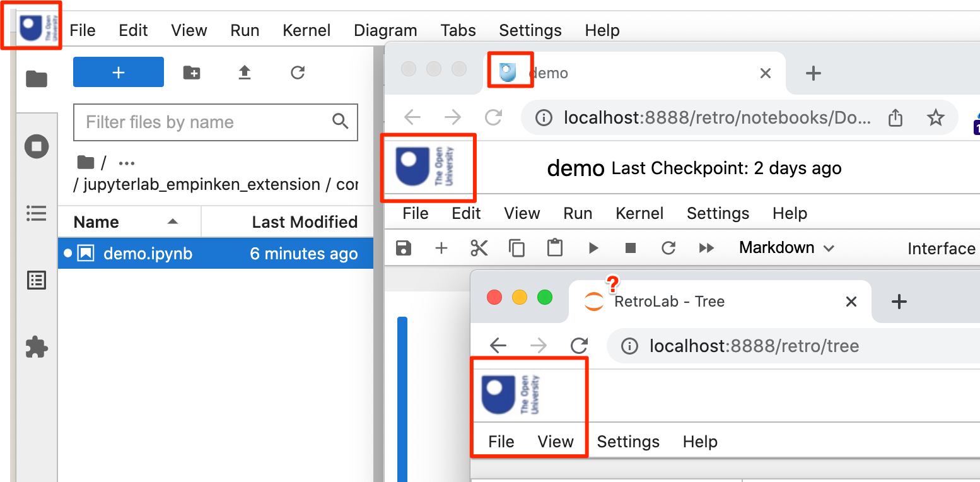980x482 pixels.
Task: Open Settings menu in demo notebook window
Action: click(x=718, y=213)
